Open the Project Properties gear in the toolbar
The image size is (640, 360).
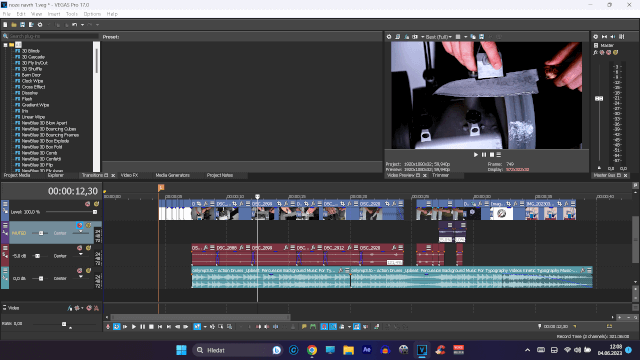point(40,25)
